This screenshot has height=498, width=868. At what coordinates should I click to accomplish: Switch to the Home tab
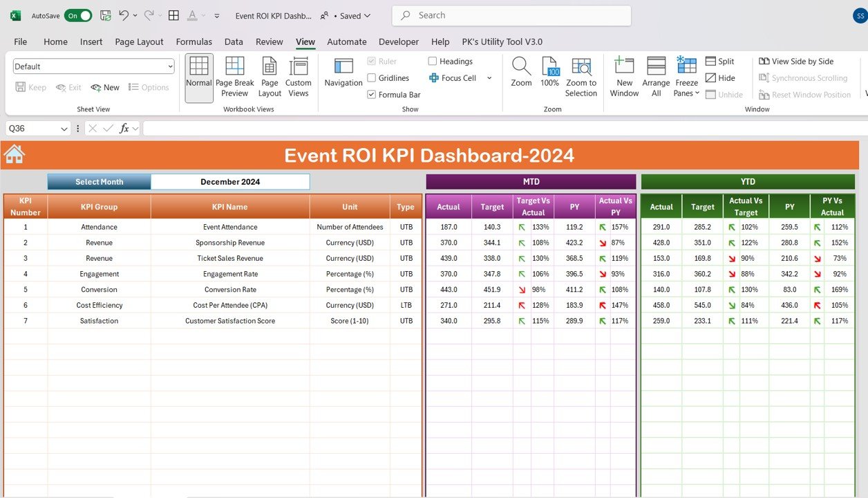pos(55,41)
